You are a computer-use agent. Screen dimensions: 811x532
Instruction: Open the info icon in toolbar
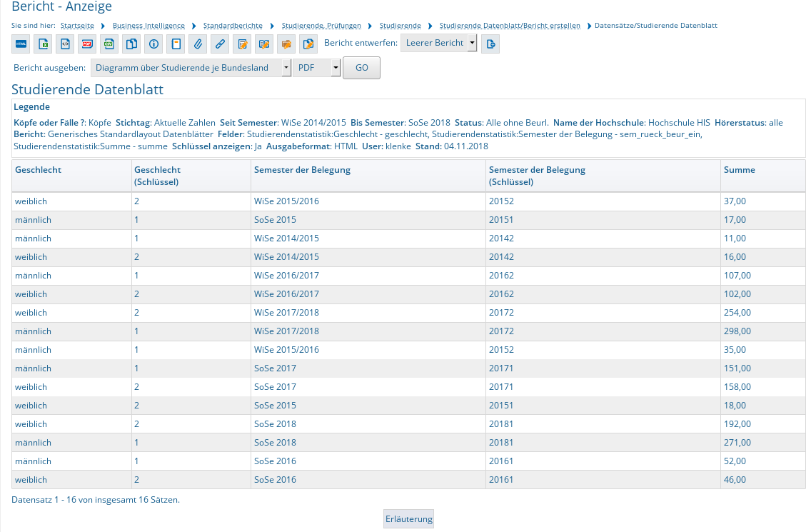pyautogui.click(x=153, y=44)
